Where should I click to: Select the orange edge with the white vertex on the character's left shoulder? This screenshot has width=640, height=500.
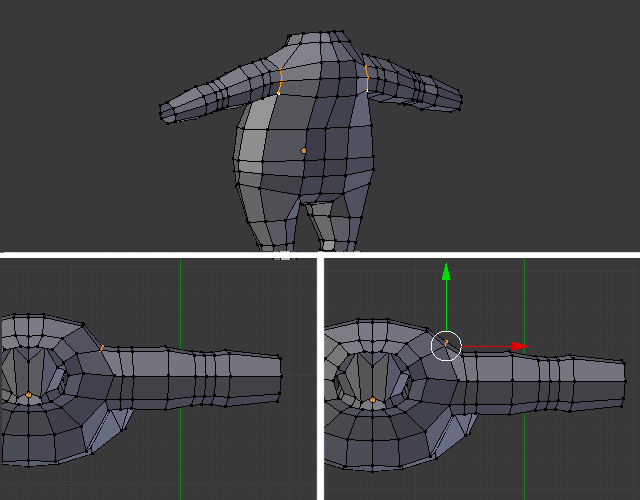point(367,78)
